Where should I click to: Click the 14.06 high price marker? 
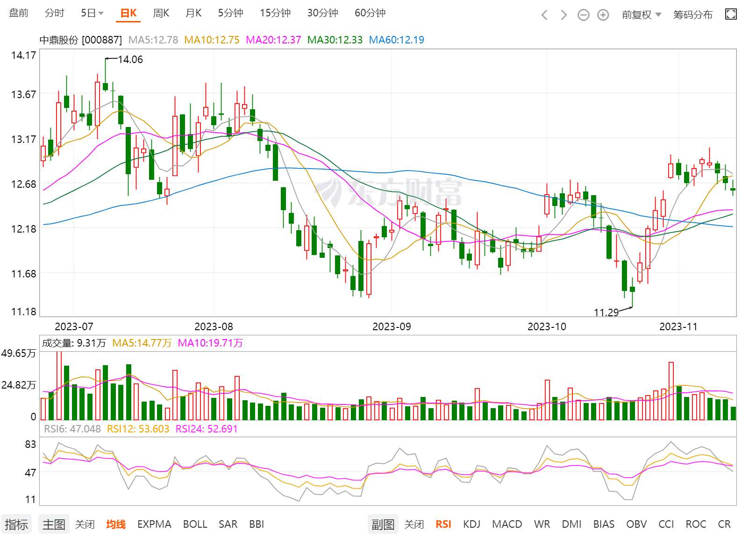click(x=130, y=59)
